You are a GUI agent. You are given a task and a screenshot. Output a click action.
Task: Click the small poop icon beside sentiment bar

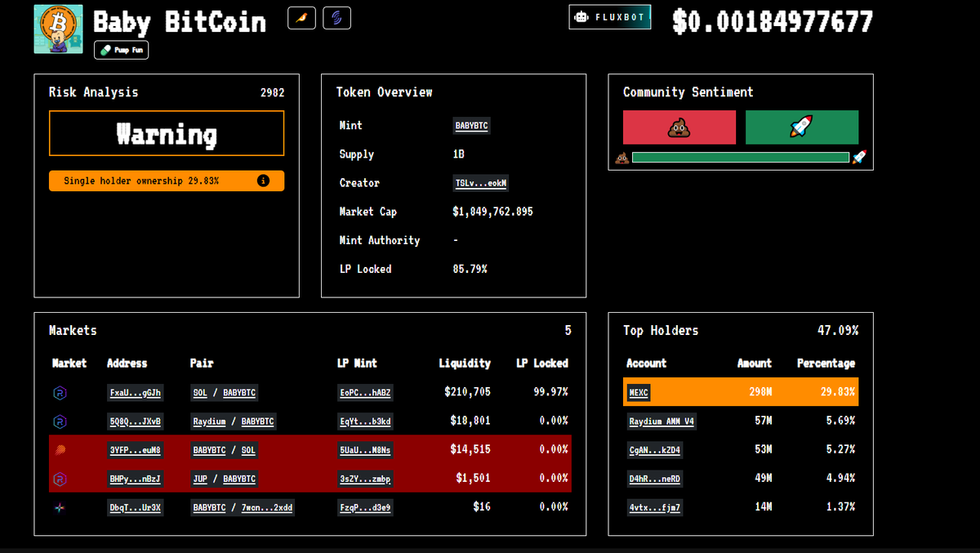[x=621, y=158]
